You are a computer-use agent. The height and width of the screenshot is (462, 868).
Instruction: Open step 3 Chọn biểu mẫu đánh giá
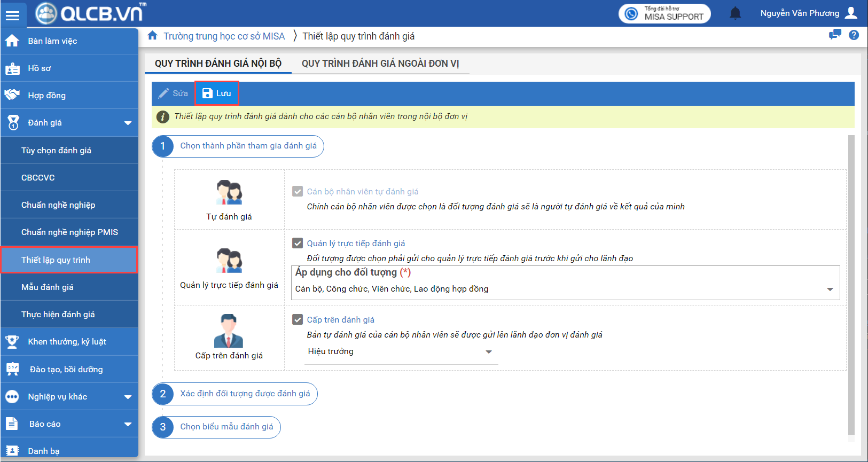point(226,427)
